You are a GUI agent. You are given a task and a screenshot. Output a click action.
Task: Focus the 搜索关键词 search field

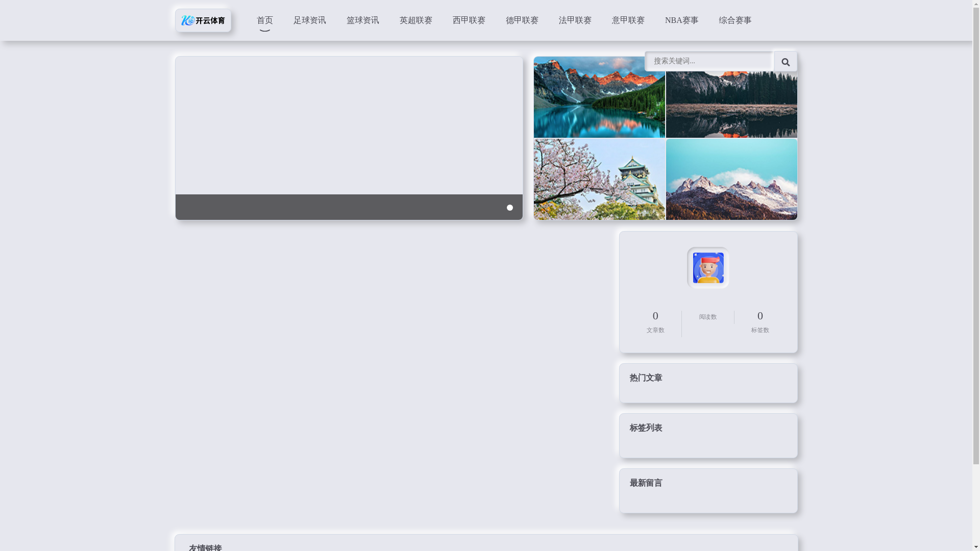pyautogui.click(x=709, y=61)
